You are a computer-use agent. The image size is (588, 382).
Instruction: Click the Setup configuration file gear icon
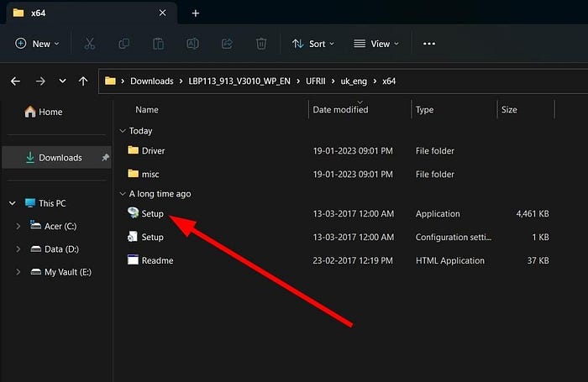coord(133,237)
